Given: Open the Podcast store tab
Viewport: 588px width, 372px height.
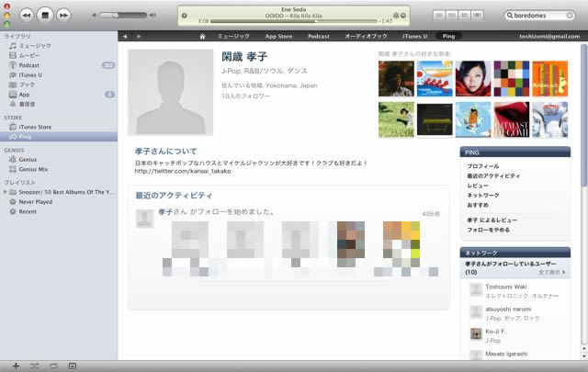Looking at the screenshot, I should click(x=319, y=37).
